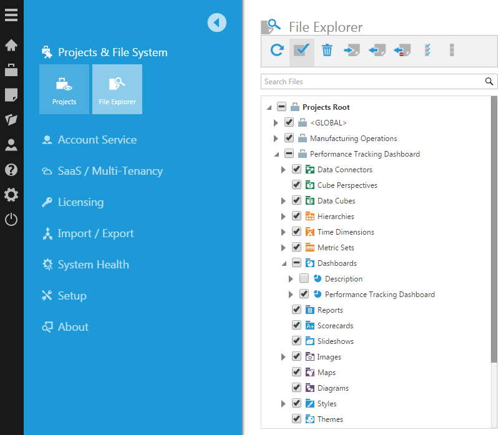Collapse the Dashboards folder
Screen dimensions: 504x435
[x=284, y=263]
